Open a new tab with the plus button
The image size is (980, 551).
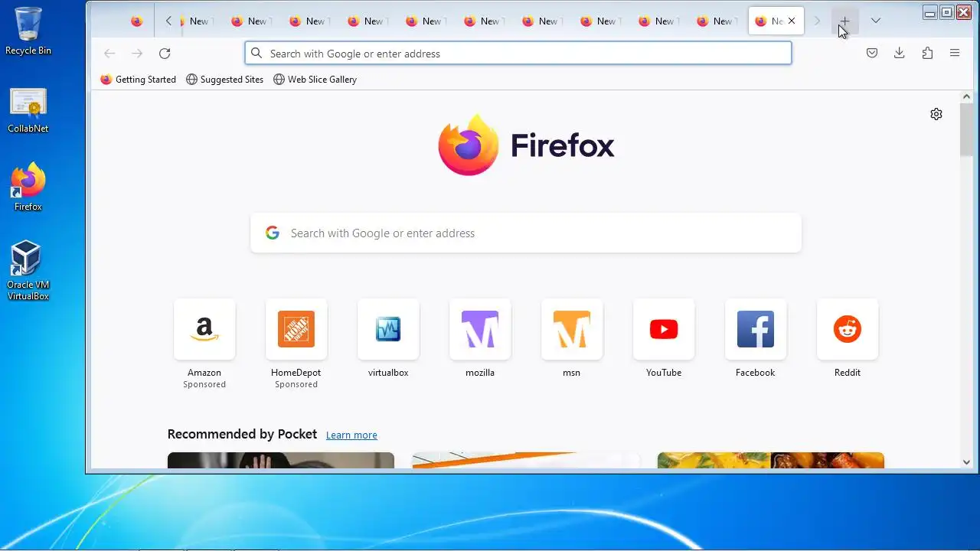coord(844,21)
